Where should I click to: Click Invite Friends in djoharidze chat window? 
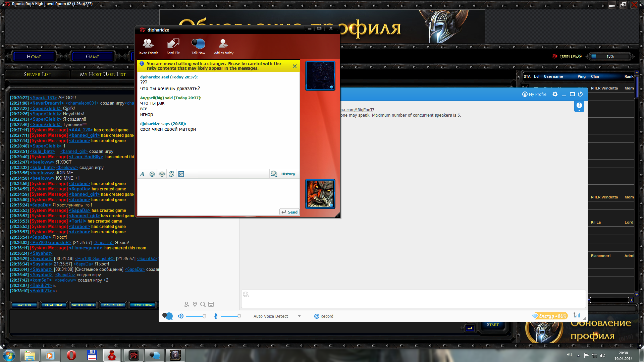coord(148,47)
